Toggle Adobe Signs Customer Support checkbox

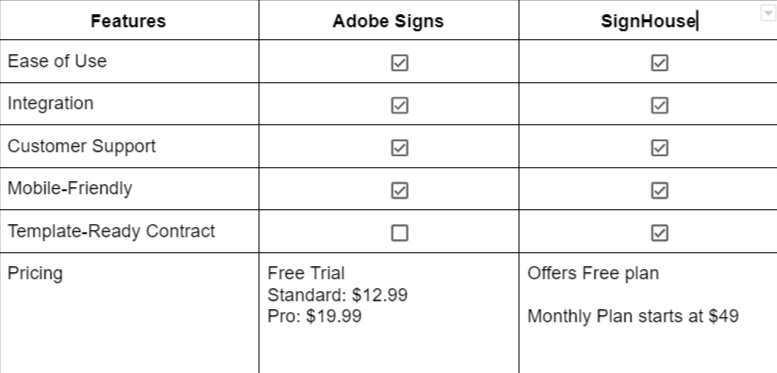point(399,148)
